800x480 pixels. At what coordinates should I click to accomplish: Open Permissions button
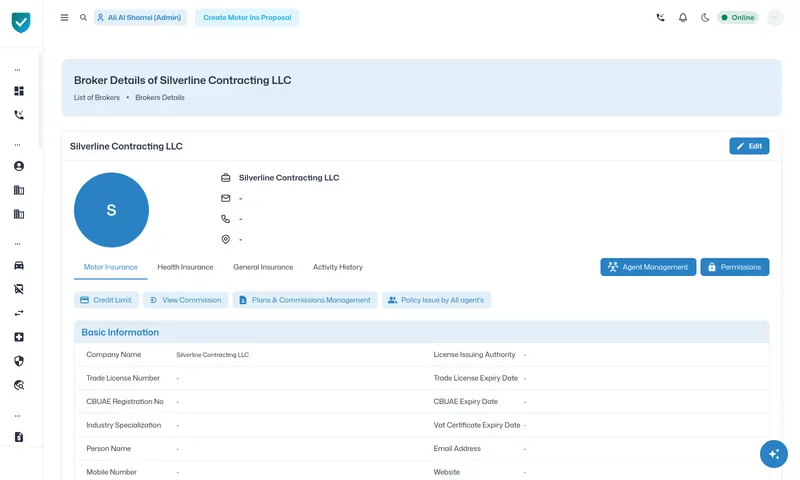click(x=735, y=267)
